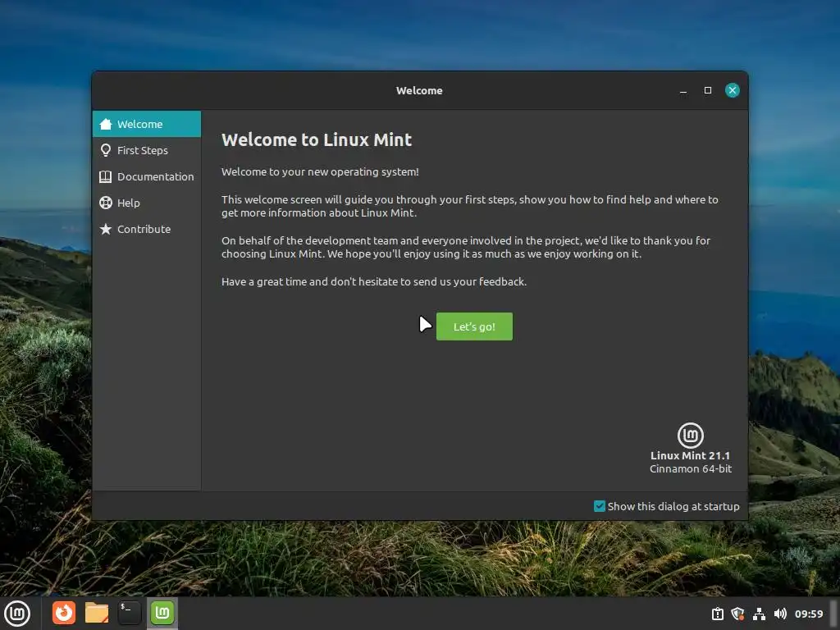Launch Firefox from the panel
Image resolution: width=840 pixels, height=630 pixels.
64,613
